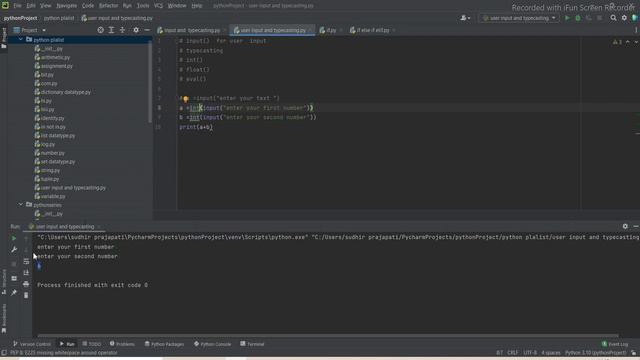640x360 pixels.
Task: Click the UTF-8 encoding in status bar
Action: click(530, 353)
